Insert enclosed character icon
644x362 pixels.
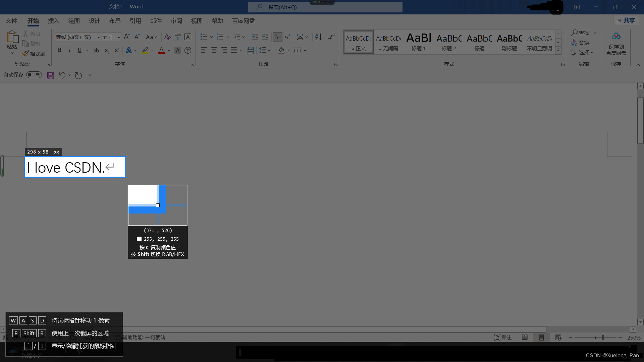pyautogui.click(x=188, y=50)
